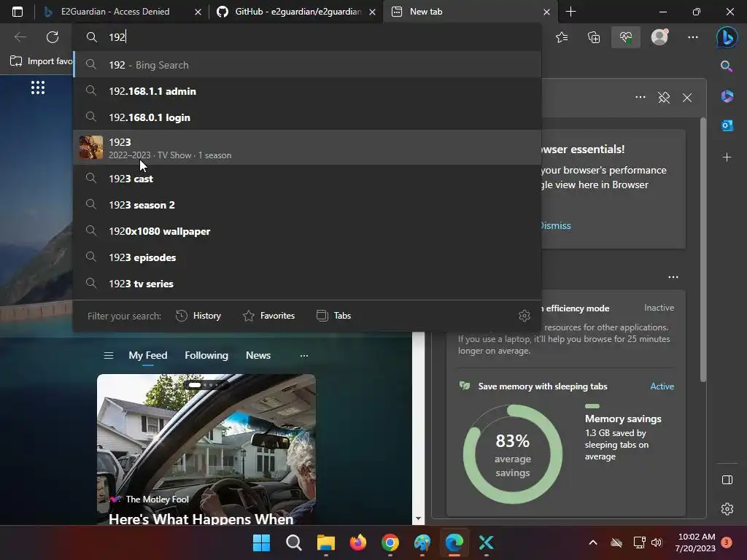Open Browser essentials more options menu
This screenshot has width=747, height=560.
pos(640,97)
